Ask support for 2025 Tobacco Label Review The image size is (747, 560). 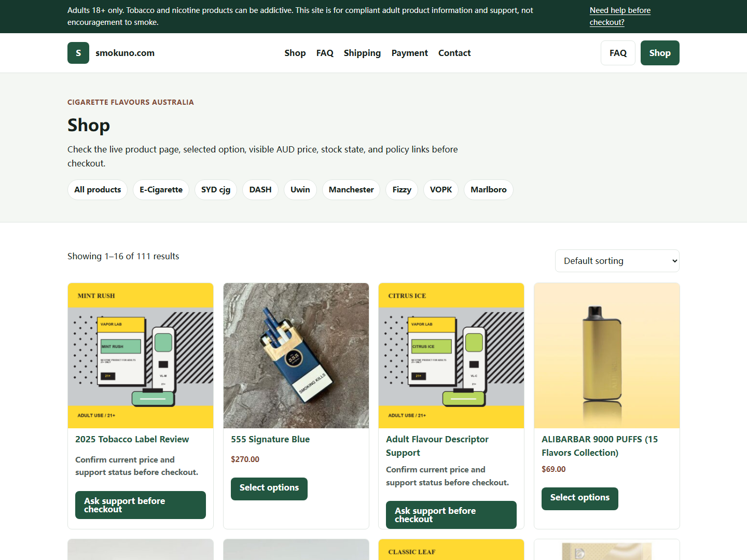coord(141,505)
